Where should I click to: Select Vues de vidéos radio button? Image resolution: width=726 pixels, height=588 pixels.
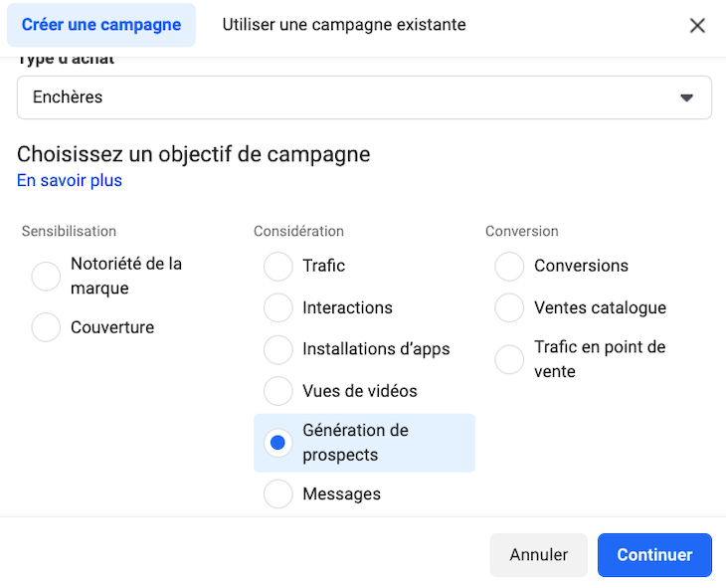point(278,391)
